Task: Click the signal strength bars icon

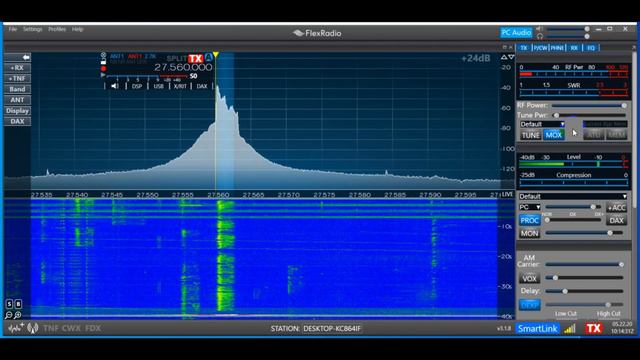Action: coord(570,329)
